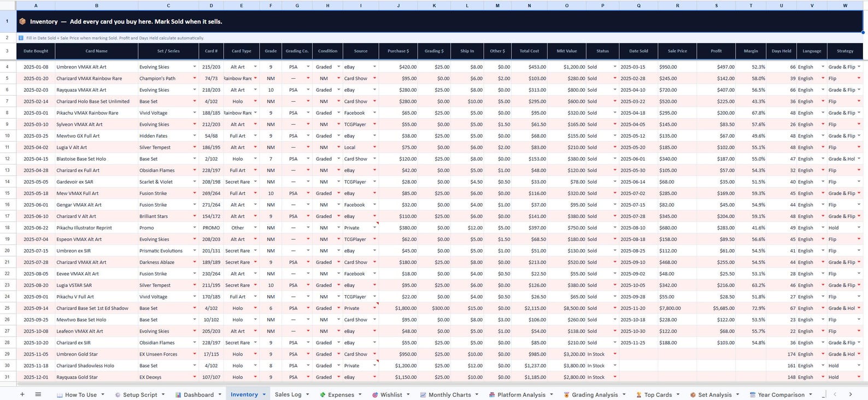Screen dimensions: 868x400
Task: Select the Inventory title banner cell
Action: point(439,22)
